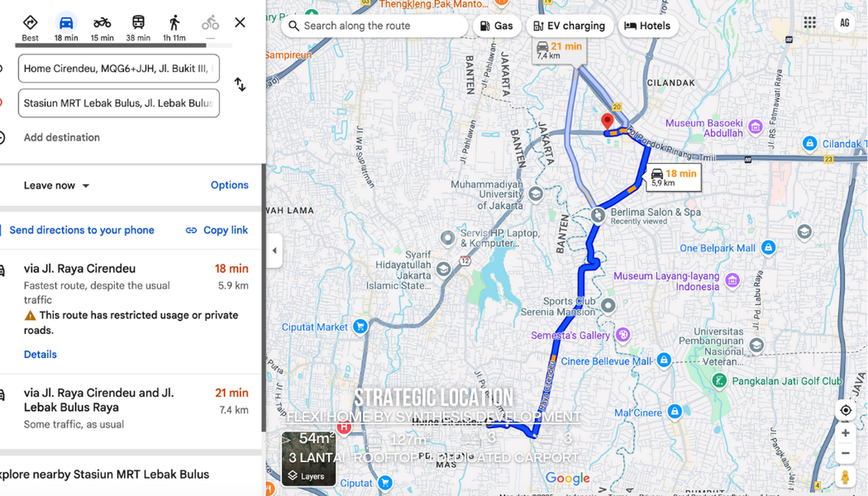
Task: Open the Leave now dropdown
Action: [x=56, y=186]
